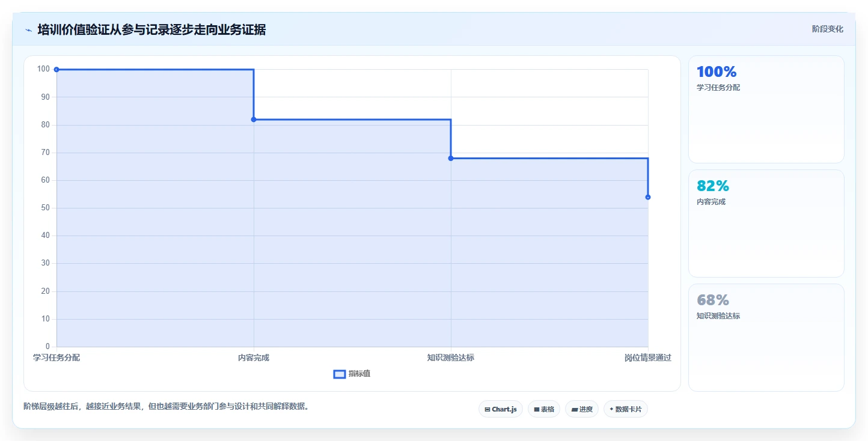Click the data point at 学习任务分配 (100)

(x=57, y=70)
